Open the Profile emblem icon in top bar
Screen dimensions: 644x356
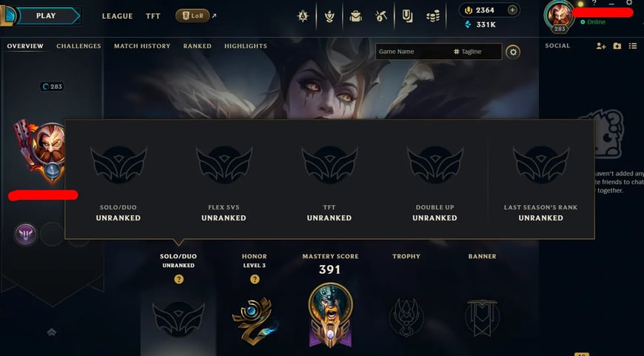[x=303, y=16]
